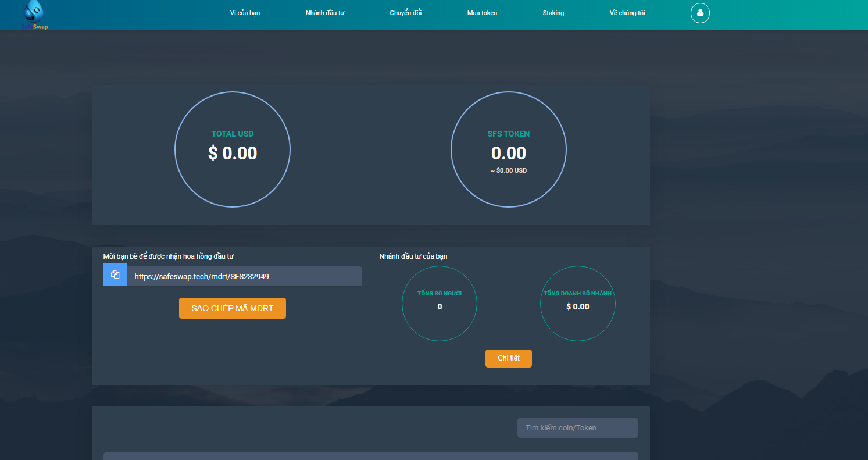Open the user profile icon

pyautogui.click(x=700, y=13)
